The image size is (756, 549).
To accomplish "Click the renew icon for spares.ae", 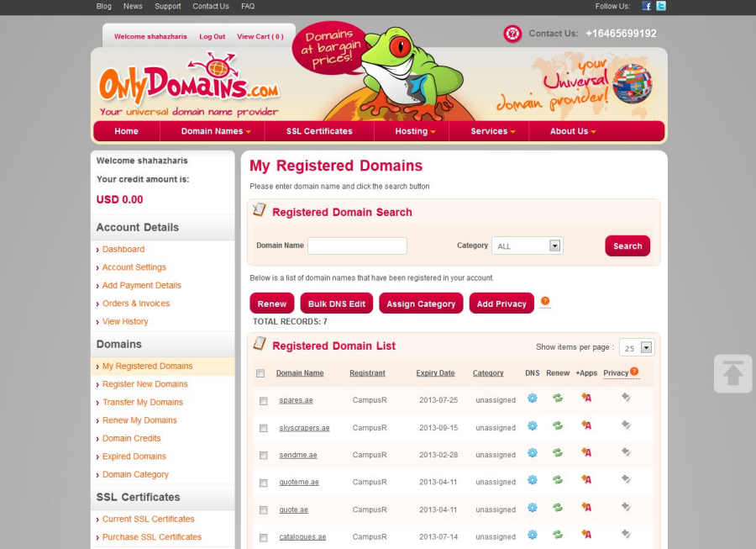I will click(x=558, y=398).
